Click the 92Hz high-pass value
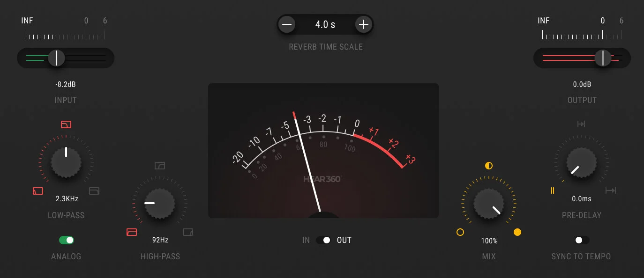This screenshot has width=644, height=278. [x=160, y=240]
